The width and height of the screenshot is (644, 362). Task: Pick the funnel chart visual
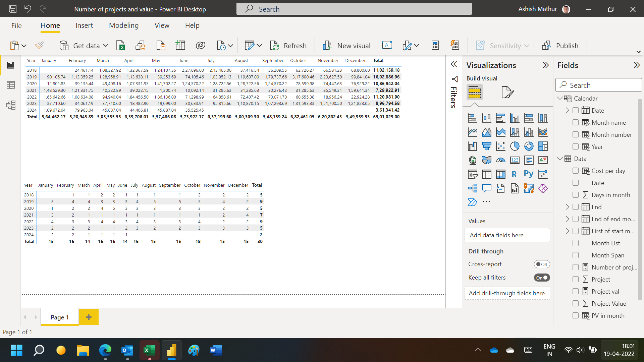click(x=486, y=146)
